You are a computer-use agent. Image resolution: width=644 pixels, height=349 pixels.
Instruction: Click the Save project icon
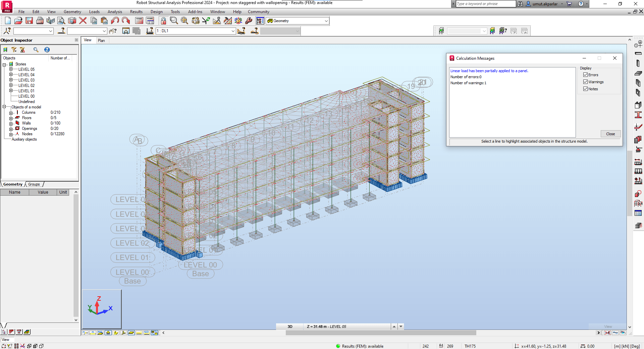coord(29,21)
